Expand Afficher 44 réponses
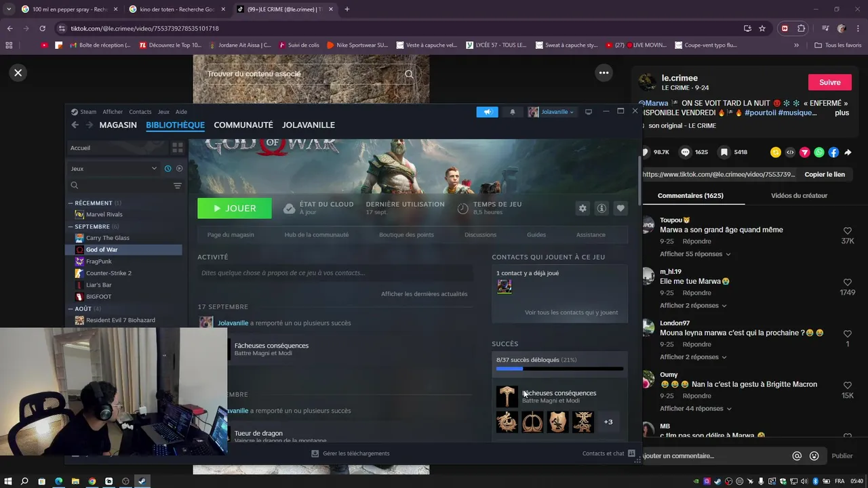 click(696, 409)
